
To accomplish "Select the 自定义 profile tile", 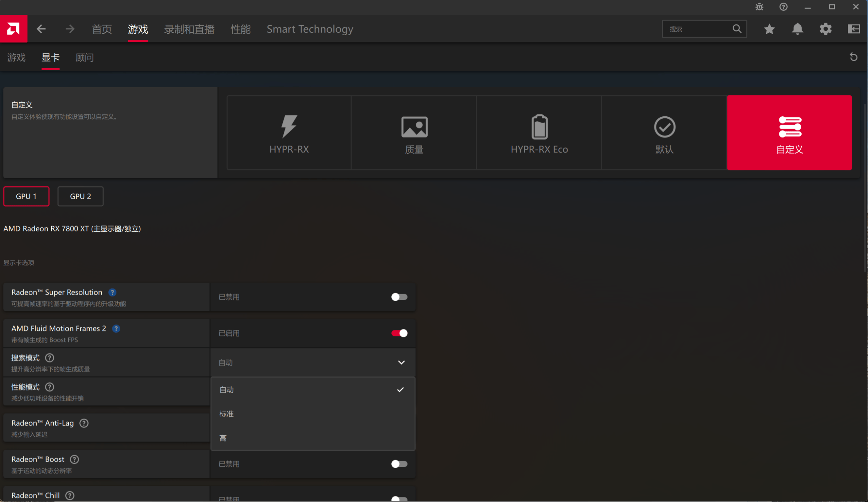I will [789, 133].
